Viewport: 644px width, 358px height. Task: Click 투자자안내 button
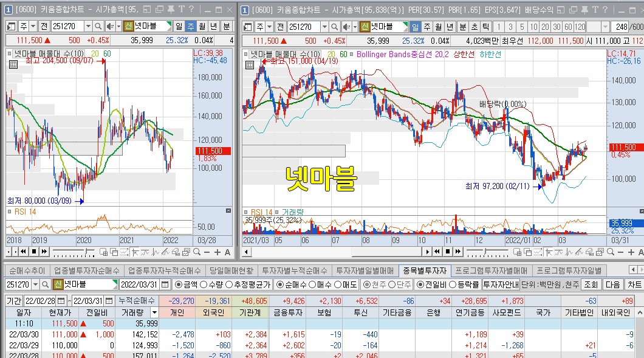[x=501, y=284]
